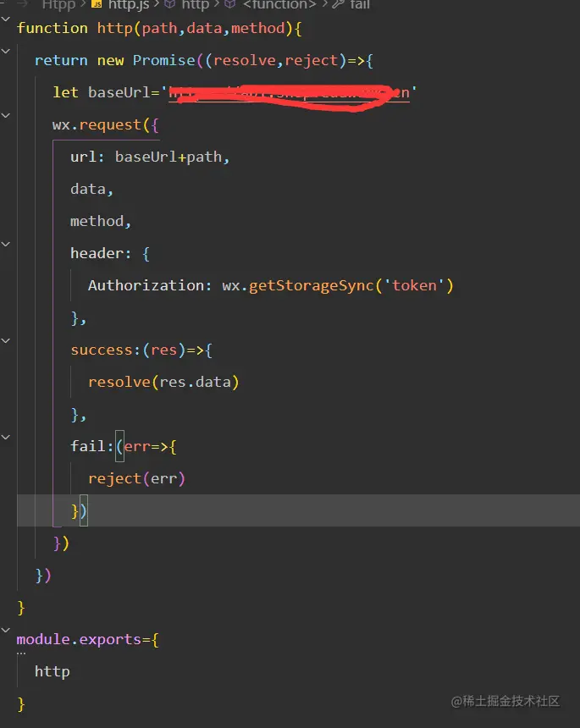Click the 'return new' keywords
580x728 pixels.
pos(79,60)
